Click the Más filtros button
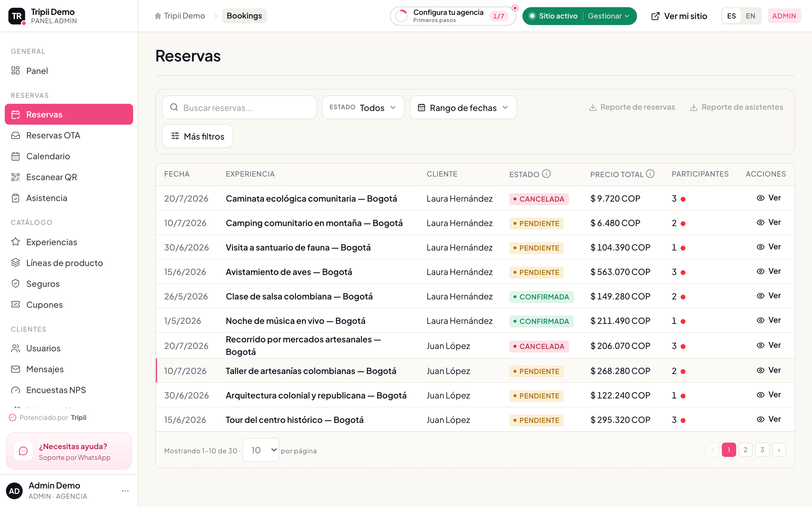 pyautogui.click(x=198, y=136)
